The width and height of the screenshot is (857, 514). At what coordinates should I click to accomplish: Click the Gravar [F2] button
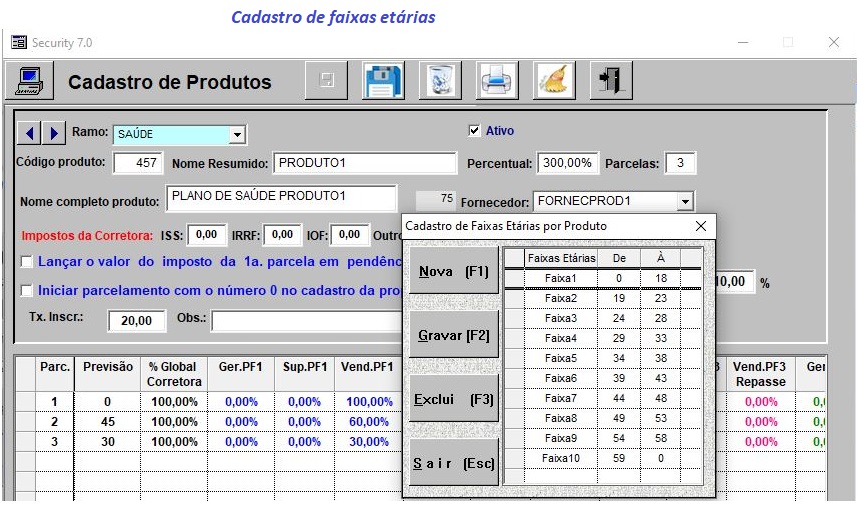(x=454, y=335)
